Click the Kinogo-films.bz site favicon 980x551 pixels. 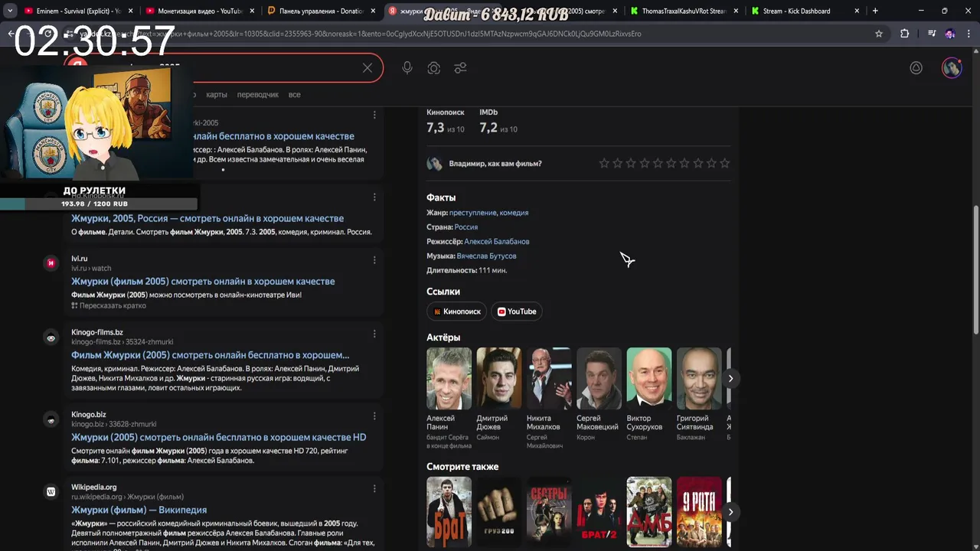(51, 337)
